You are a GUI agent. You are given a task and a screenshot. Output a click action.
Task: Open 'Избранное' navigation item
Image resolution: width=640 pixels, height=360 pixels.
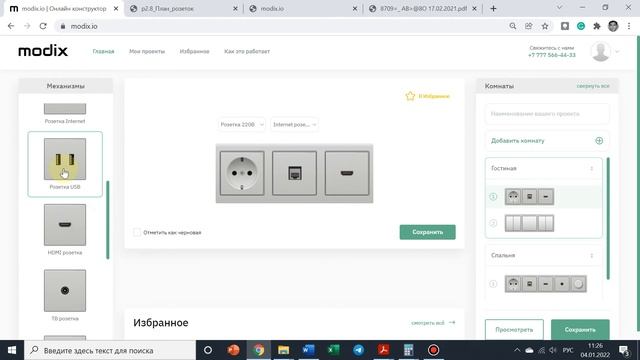pos(194,51)
